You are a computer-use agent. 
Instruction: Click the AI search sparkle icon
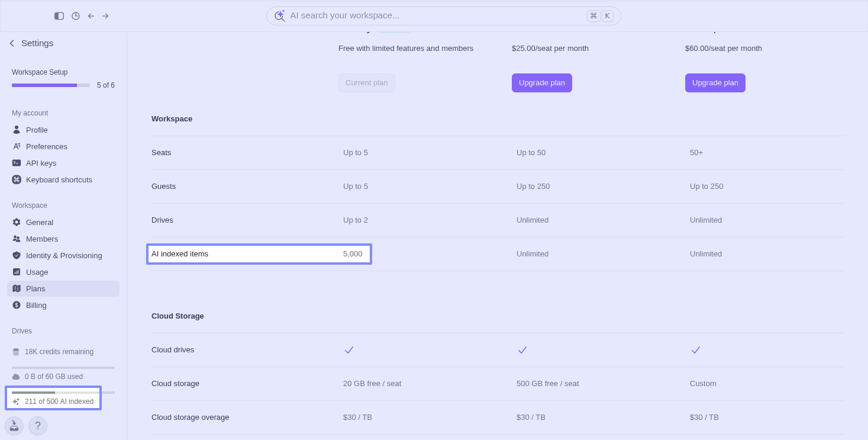click(x=280, y=15)
